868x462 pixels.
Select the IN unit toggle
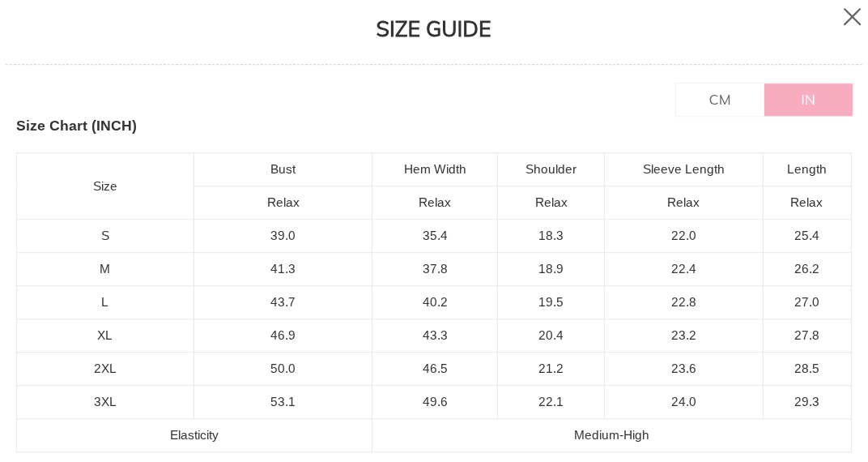[808, 100]
